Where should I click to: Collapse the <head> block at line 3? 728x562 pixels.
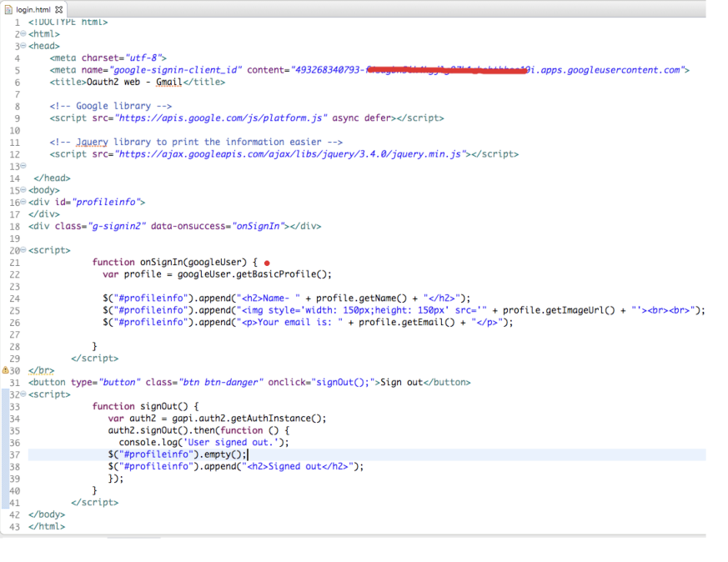(23, 46)
